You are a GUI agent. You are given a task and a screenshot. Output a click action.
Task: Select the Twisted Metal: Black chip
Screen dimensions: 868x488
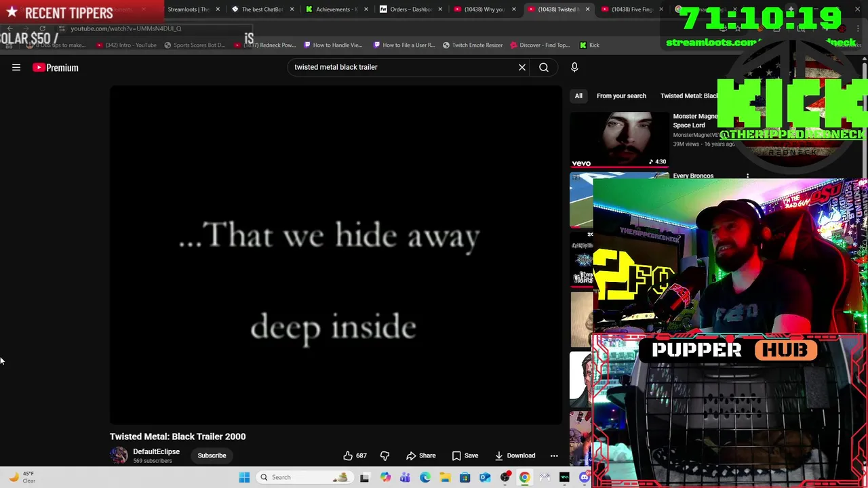[x=689, y=96]
